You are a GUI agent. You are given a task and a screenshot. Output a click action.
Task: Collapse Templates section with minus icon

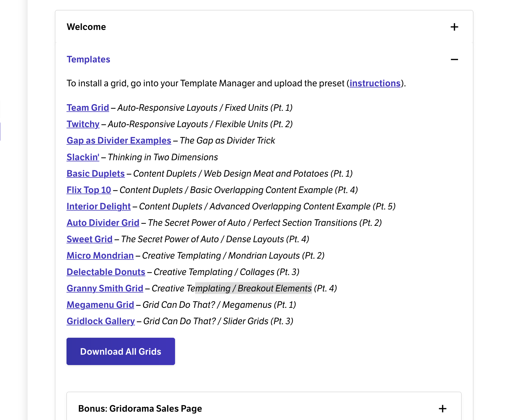point(454,60)
